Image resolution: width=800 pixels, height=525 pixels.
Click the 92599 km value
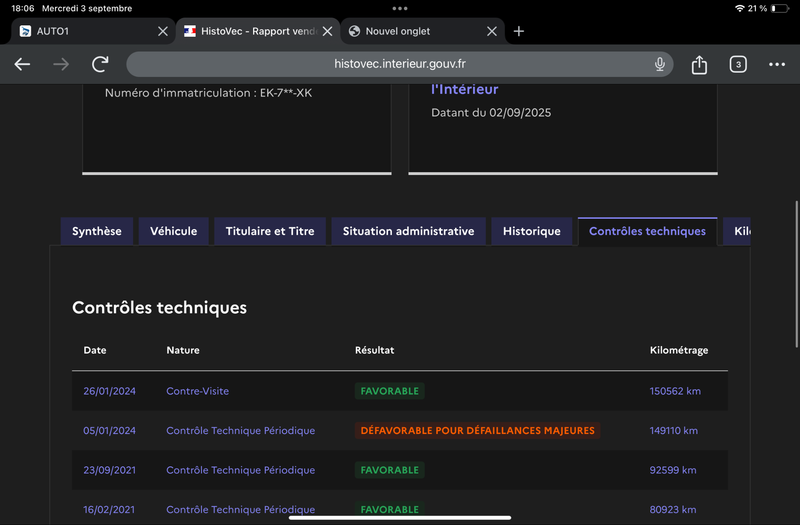pyautogui.click(x=672, y=470)
